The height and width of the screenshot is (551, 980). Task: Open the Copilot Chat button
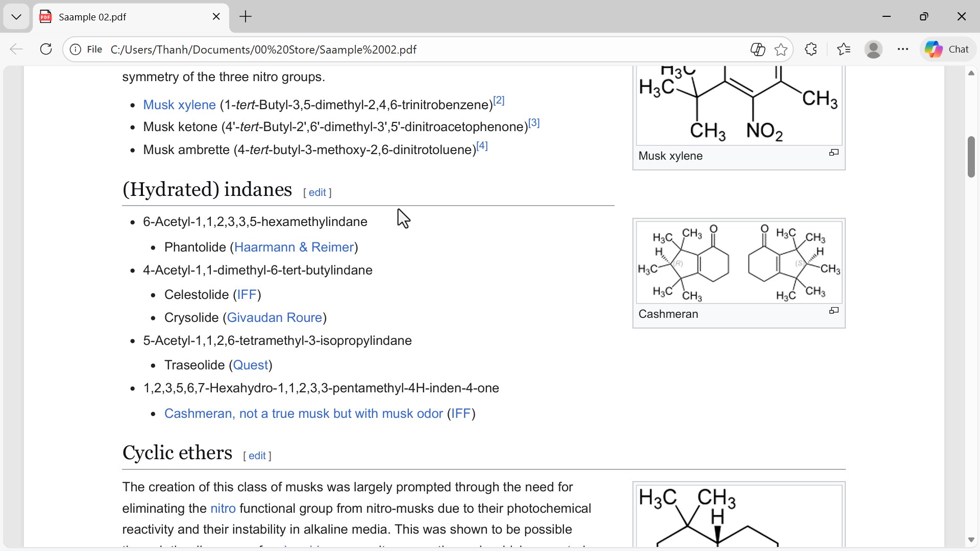pos(947,49)
